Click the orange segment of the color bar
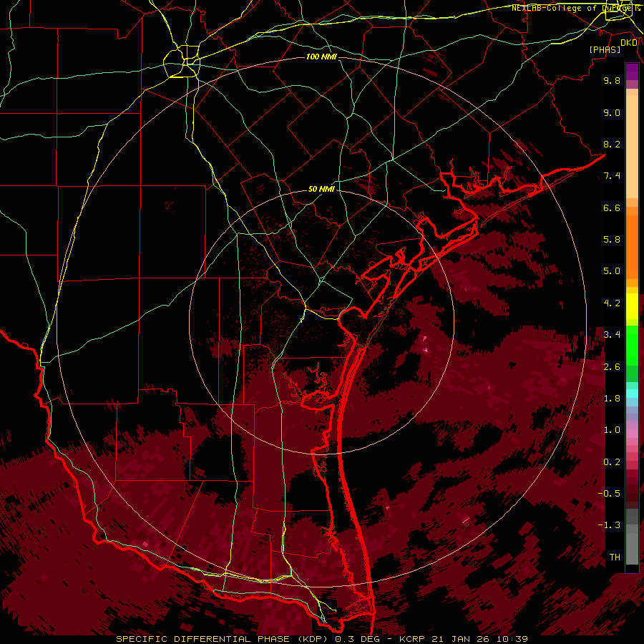This screenshot has height=644, width=644. coord(632,248)
